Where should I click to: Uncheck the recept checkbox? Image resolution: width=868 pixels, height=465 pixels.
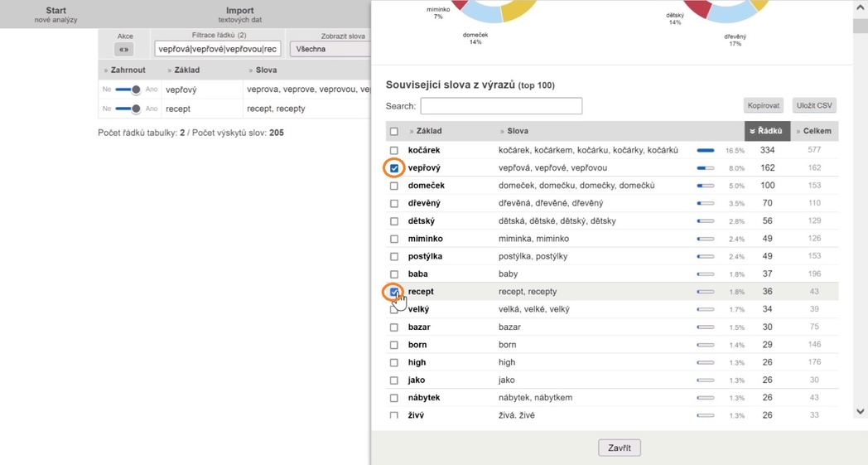pos(394,292)
